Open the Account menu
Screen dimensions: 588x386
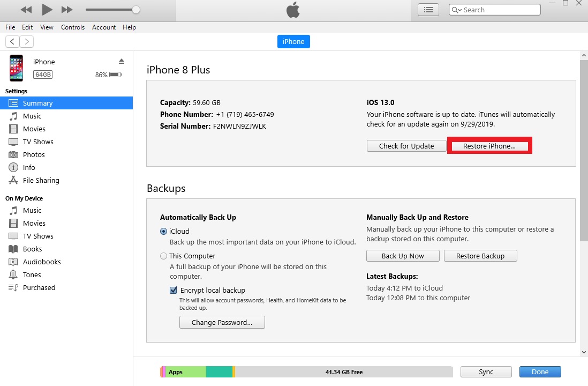tap(104, 27)
